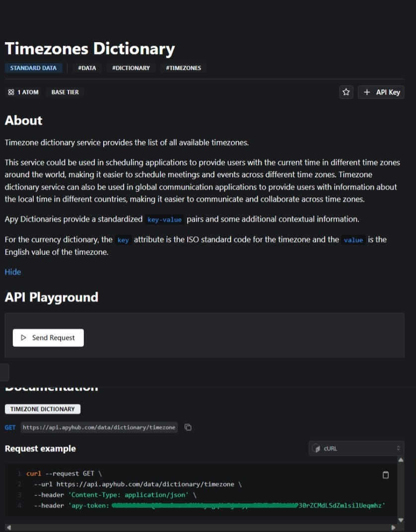Click the code scrollbar down arrow
The height and width of the screenshot is (532, 416).
401,520
